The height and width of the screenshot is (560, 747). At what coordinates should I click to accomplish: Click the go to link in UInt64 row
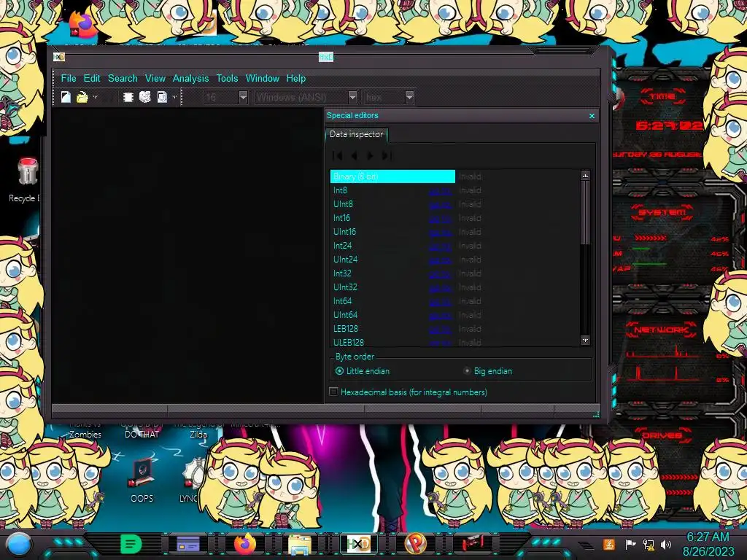(x=440, y=315)
